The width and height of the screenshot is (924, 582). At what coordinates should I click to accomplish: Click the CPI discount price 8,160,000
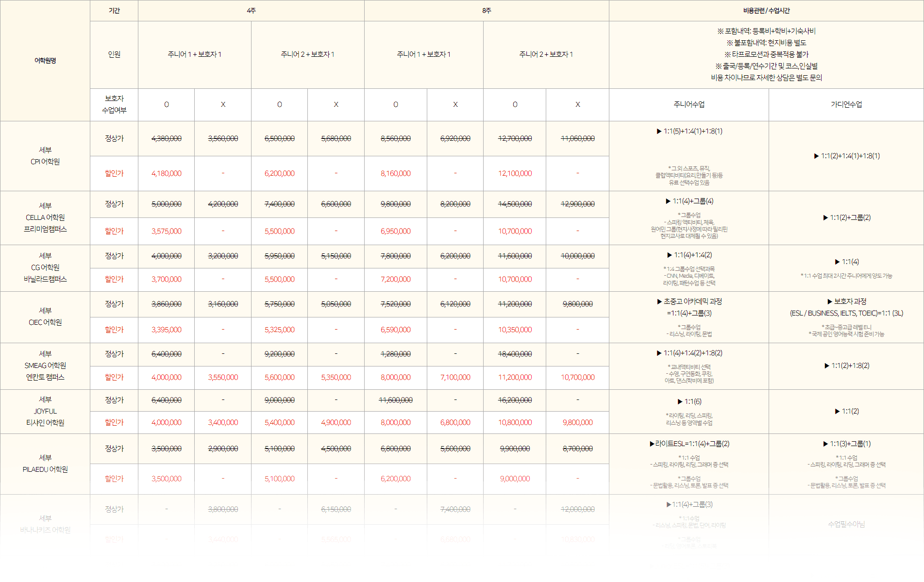coord(396,173)
